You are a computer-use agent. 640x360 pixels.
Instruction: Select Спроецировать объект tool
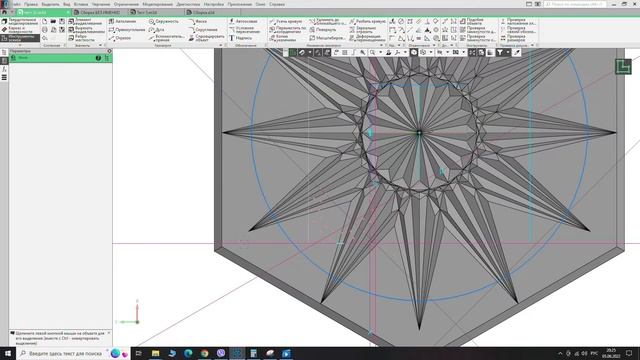(207, 38)
